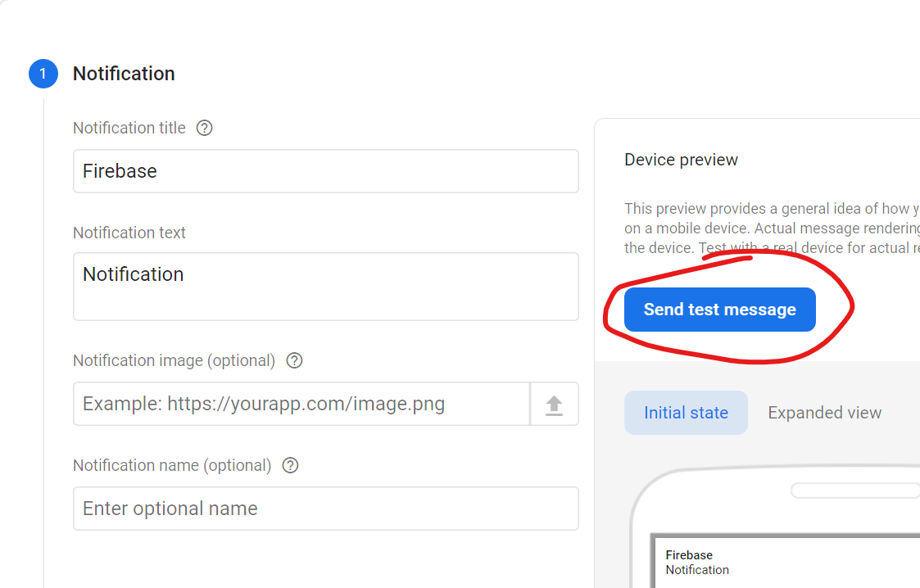The image size is (920, 588).
Task: Click the upload image icon button
Action: click(555, 404)
